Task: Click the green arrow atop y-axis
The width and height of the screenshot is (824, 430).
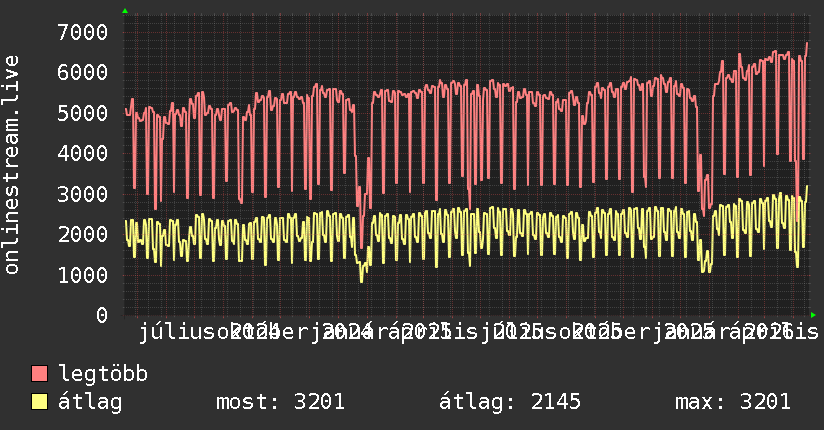Action: [125, 11]
